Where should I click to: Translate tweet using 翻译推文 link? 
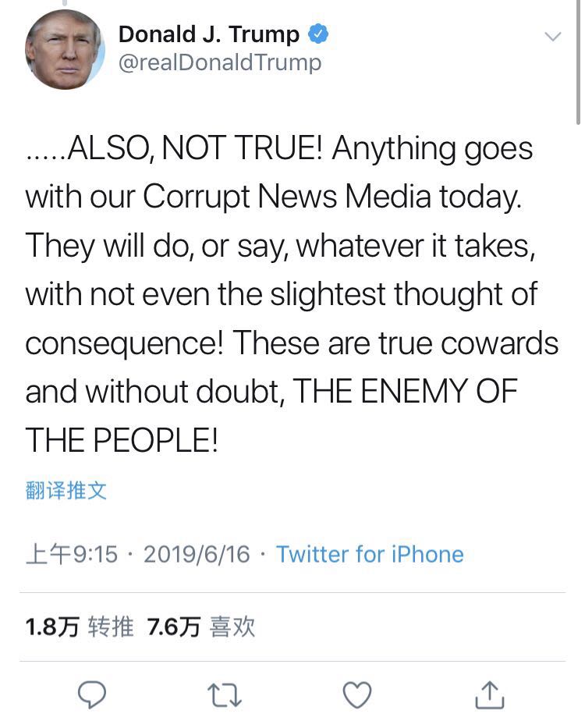tap(66, 491)
